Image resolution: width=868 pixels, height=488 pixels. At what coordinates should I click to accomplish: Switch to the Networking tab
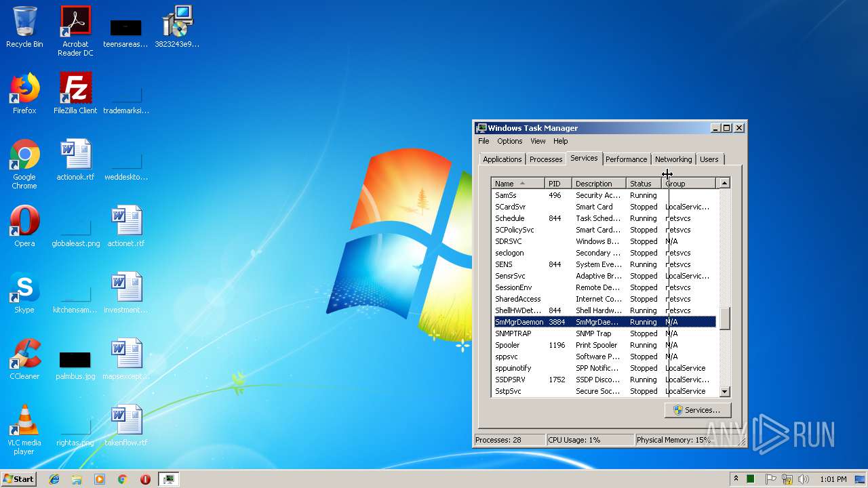click(673, 159)
